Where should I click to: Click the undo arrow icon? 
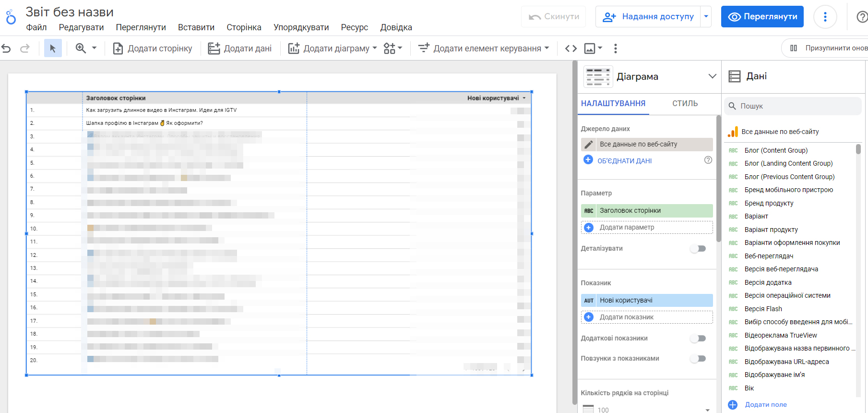6,49
